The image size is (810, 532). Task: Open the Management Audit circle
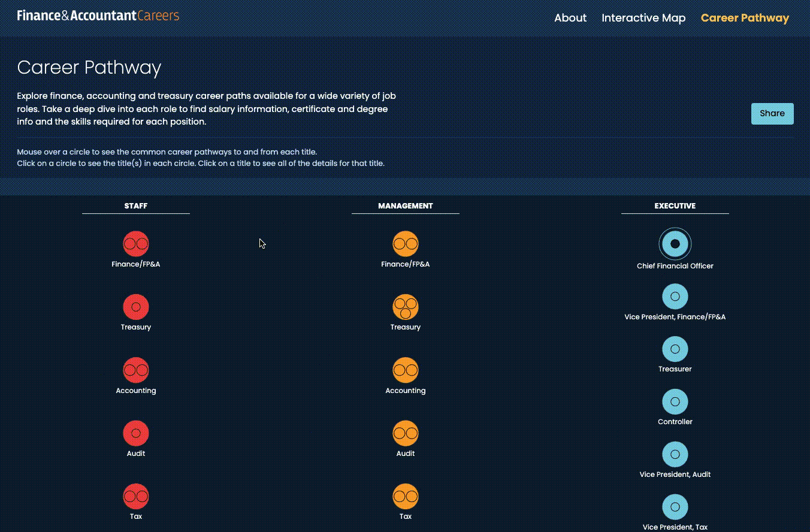406,433
